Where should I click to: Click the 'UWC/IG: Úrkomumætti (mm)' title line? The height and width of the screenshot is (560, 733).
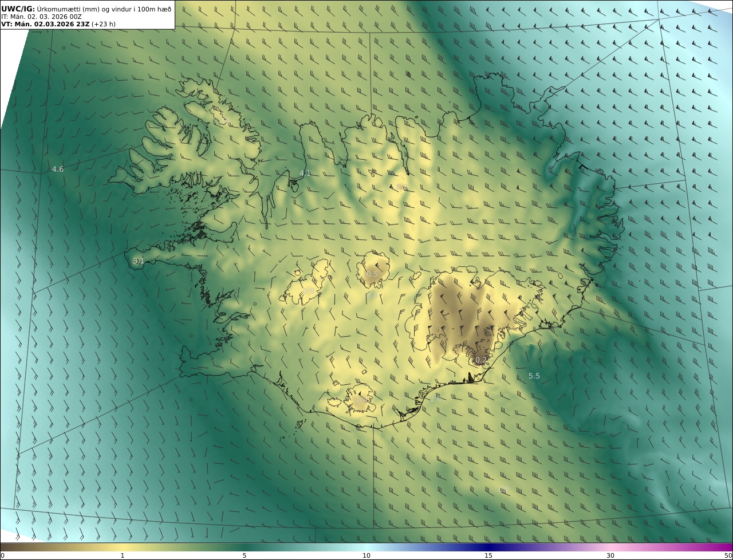[x=86, y=9]
